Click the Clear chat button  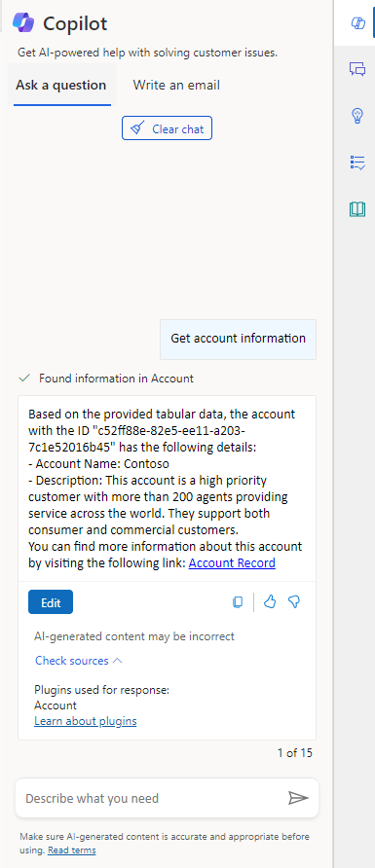pyautogui.click(x=167, y=128)
